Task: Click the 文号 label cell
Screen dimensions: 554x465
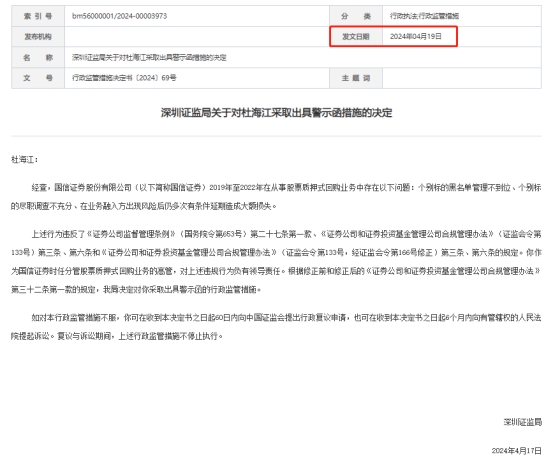Action: [x=38, y=78]
